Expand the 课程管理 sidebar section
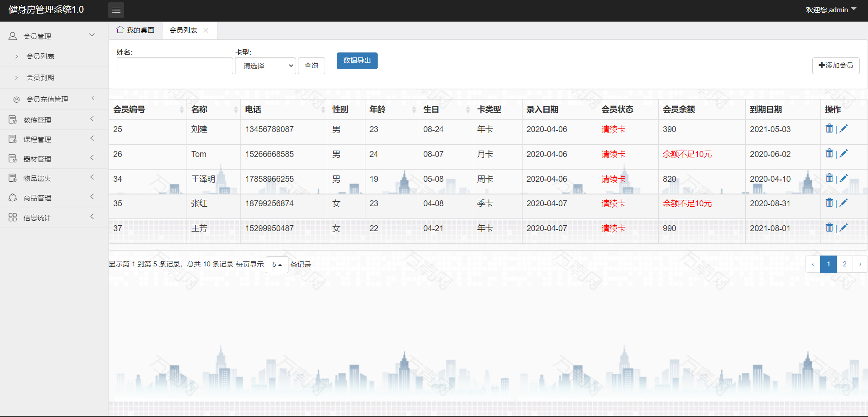868x417 pixels. point(92,138)
